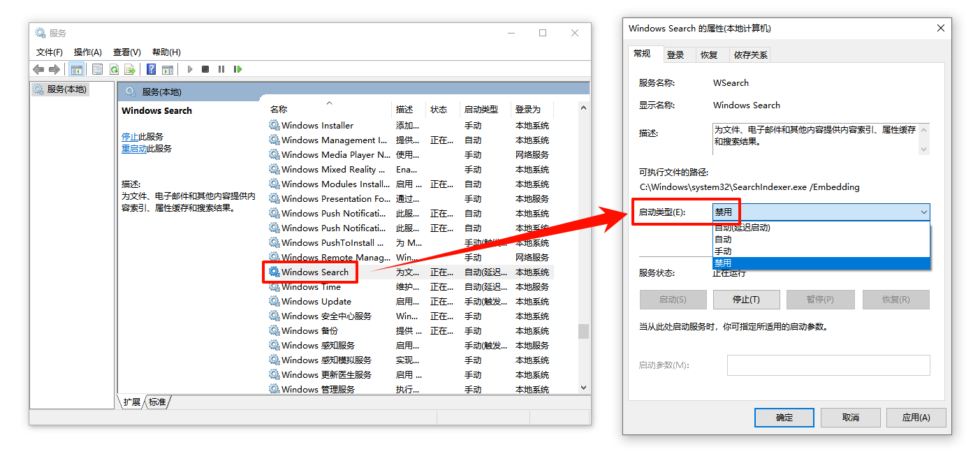The image size is (980, 461).
Task: Click the Start Service play icon
Action: pos(189,69)
